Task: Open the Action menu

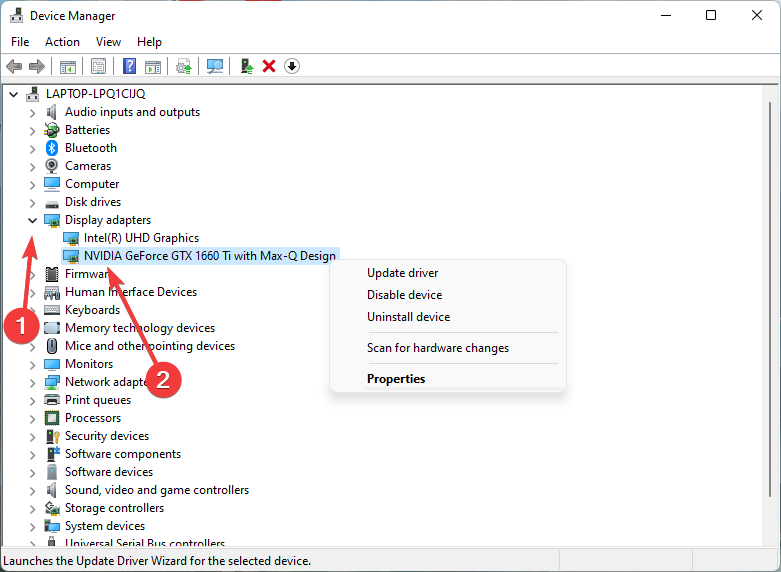Action: pyautogui.click(x=62, y=42)
